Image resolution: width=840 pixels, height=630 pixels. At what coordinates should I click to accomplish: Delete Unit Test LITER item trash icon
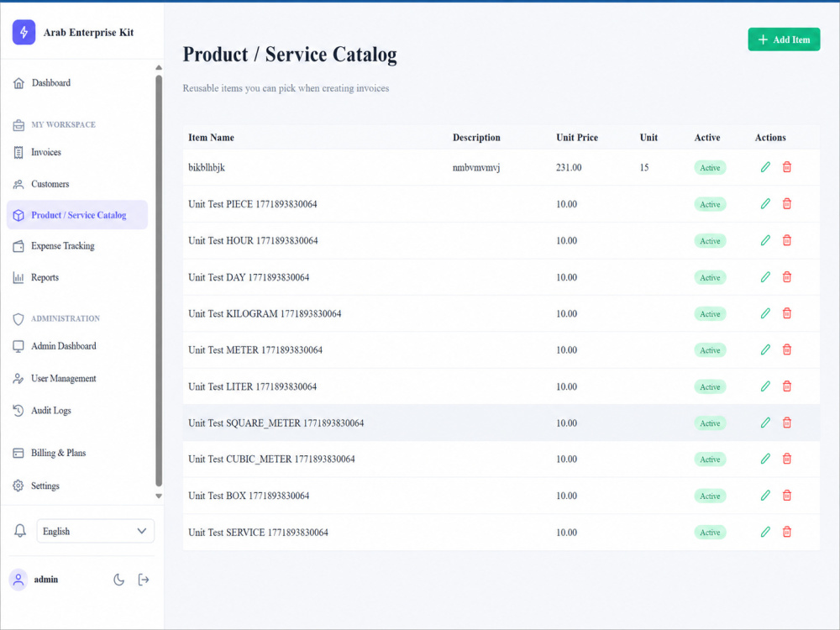coord(786,386)
